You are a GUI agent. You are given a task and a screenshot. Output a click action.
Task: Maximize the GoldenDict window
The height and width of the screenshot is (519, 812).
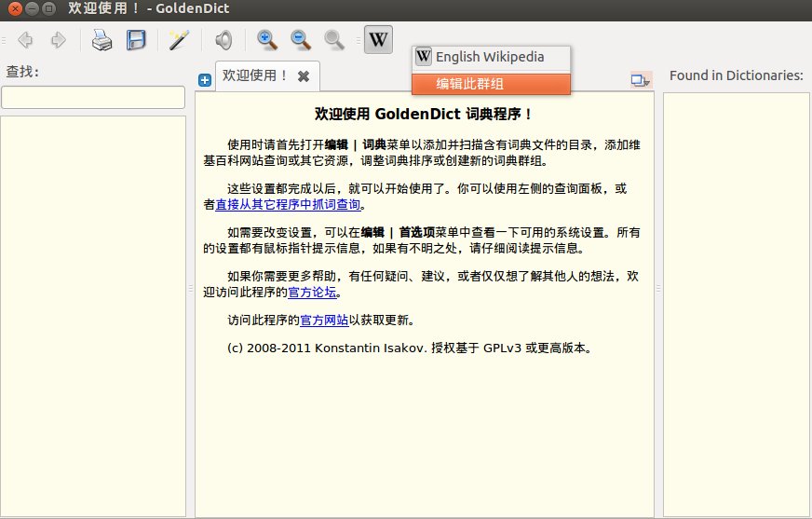click(49, 8)
